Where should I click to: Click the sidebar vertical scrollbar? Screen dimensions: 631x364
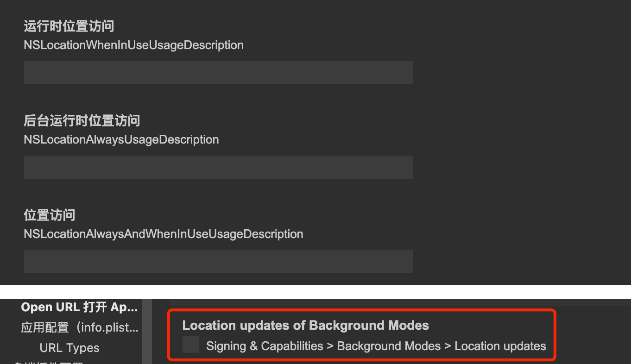(x=147, y=331)
